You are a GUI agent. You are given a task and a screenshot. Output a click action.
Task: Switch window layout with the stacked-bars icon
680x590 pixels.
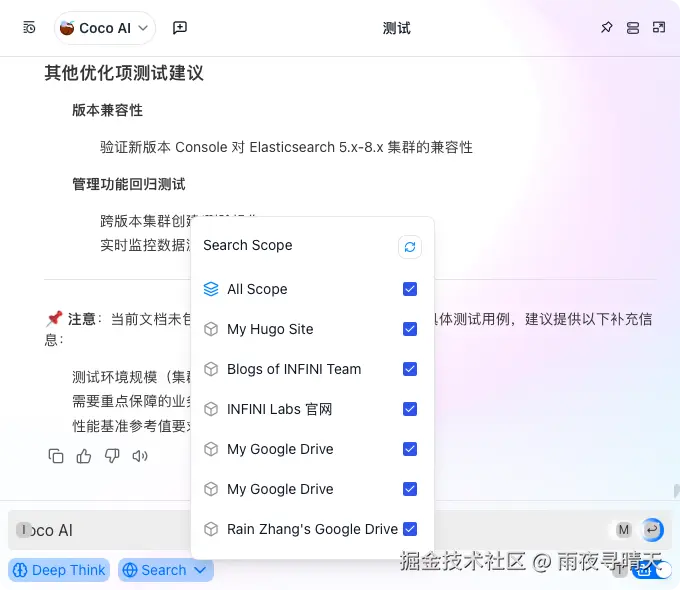[633, 28]
